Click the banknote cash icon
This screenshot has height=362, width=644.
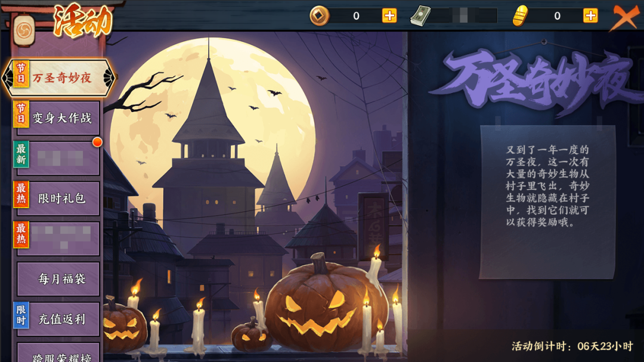(420, 16)
